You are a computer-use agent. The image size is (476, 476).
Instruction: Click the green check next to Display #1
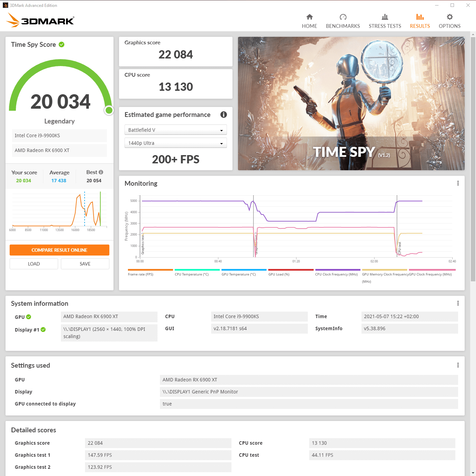point(43,329)
